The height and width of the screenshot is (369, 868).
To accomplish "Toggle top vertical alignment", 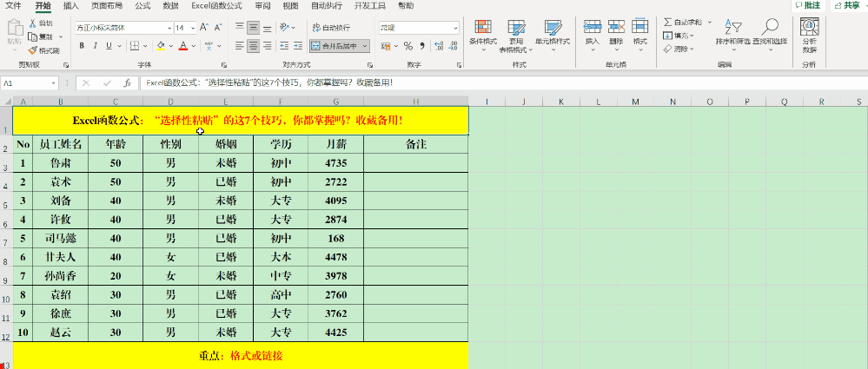I will 240,27.
